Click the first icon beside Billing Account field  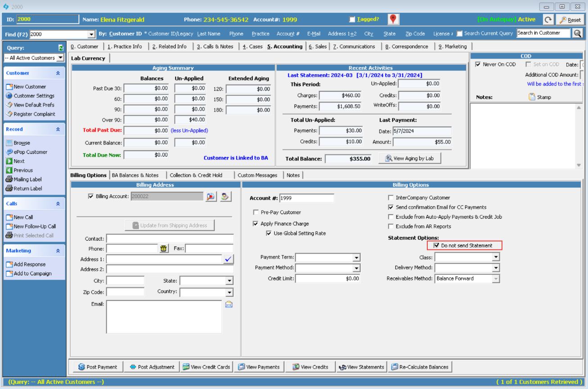pos(212,197)
